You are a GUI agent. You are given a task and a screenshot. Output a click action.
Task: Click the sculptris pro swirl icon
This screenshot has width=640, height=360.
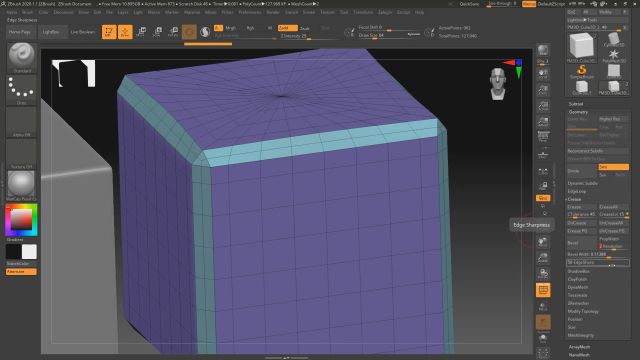coord(205,32)
